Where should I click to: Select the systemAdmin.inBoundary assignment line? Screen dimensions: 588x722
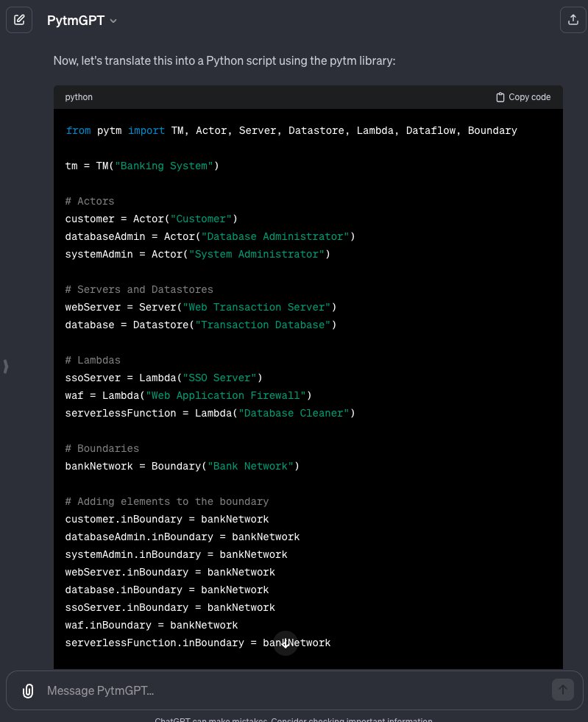(176, 554)
